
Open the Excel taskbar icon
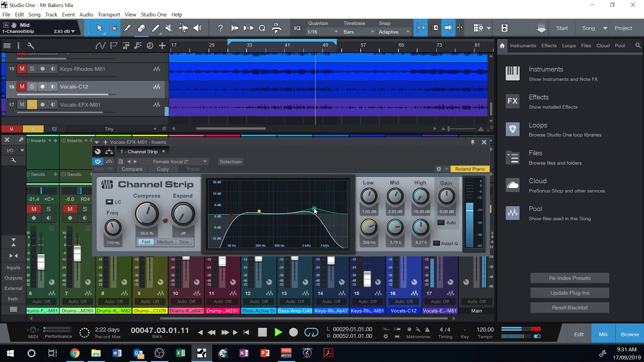coord(181,353)
